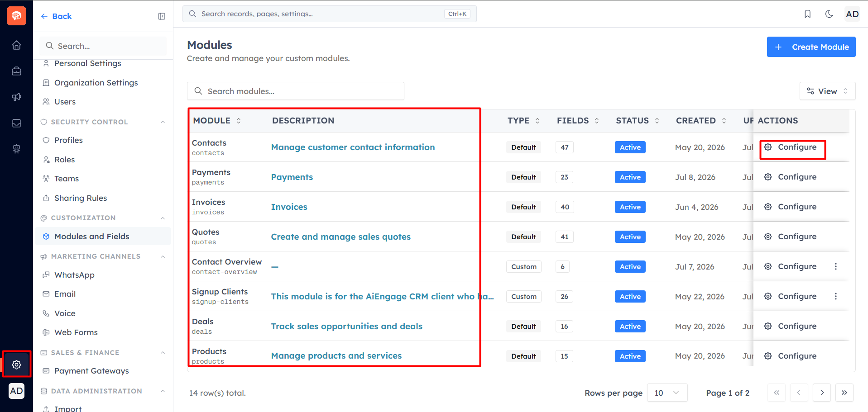This screenshot has width=868, height=412.
Task: Configure the Deals module
Action: coord(791,327)
